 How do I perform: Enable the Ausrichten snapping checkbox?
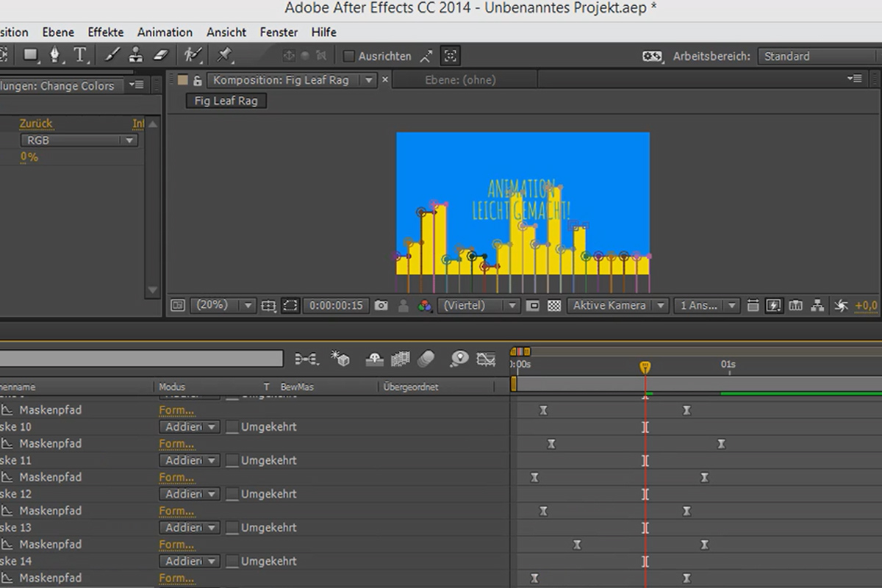(x=349, y=56)
